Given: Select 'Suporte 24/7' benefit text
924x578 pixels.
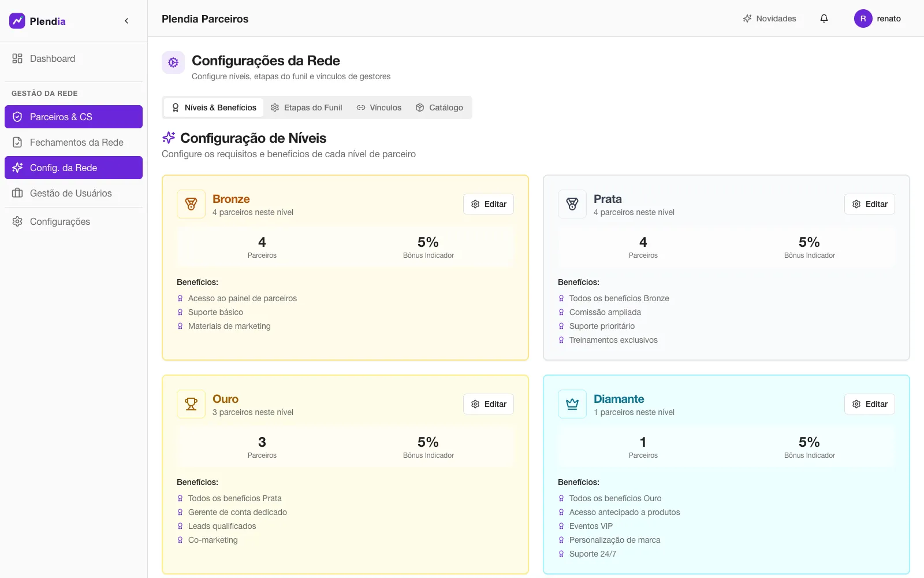Looking at the screenshot, I should click(x=593, y=554).
